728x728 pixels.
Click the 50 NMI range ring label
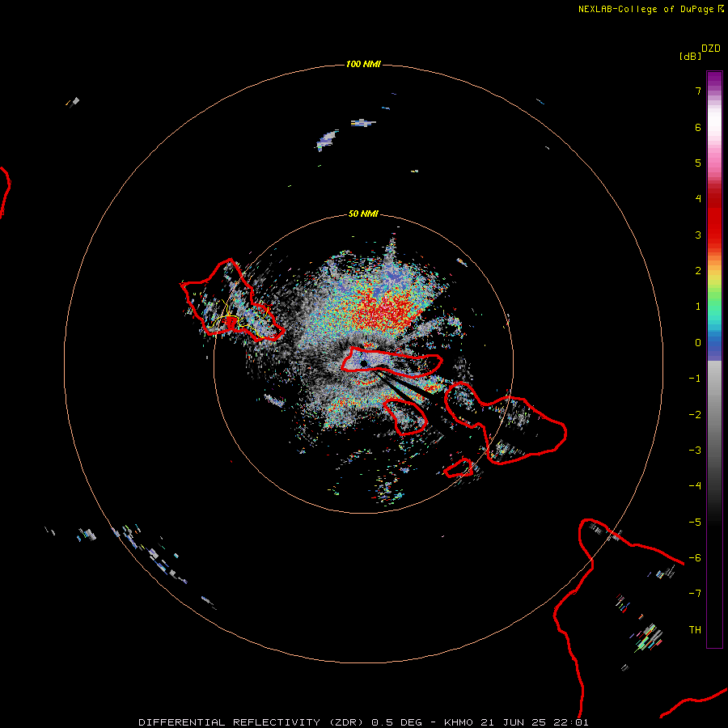pos(363,214)
